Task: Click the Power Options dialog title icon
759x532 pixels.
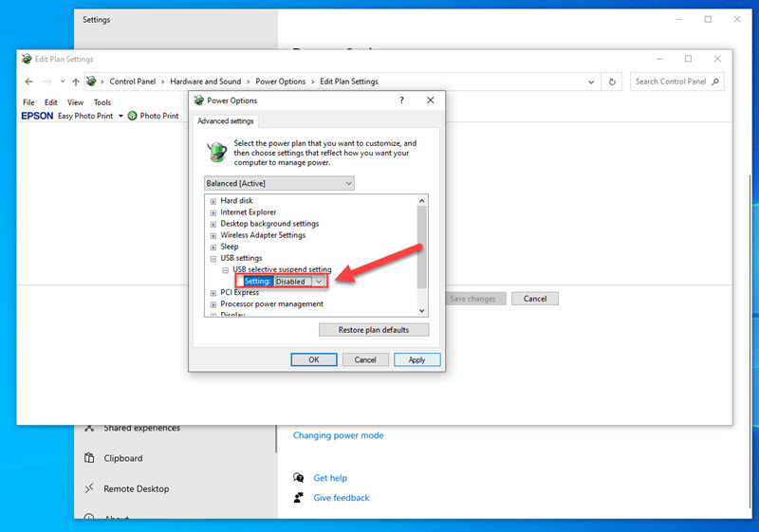Action: coord(198,101)
